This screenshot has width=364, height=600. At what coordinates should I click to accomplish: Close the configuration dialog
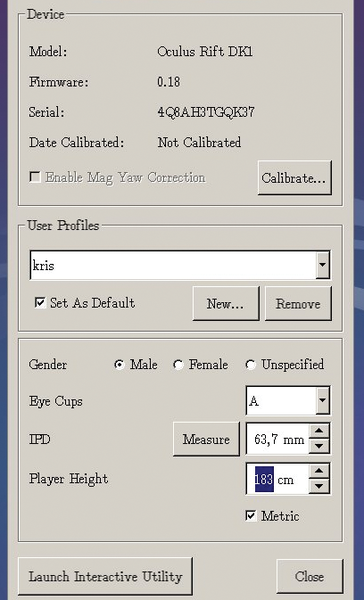[309, 576]
